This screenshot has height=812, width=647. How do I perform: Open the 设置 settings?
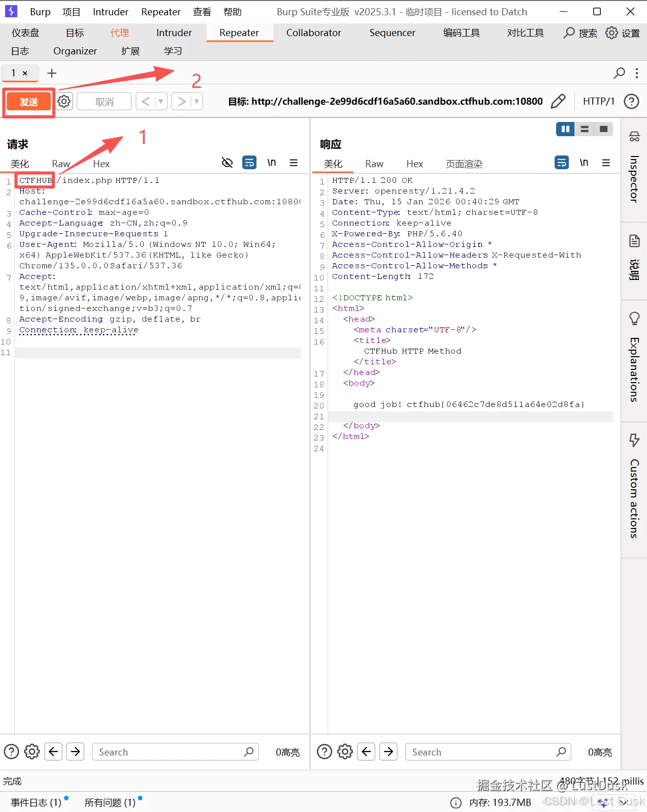pyautogui.click(x=623, y=33)
